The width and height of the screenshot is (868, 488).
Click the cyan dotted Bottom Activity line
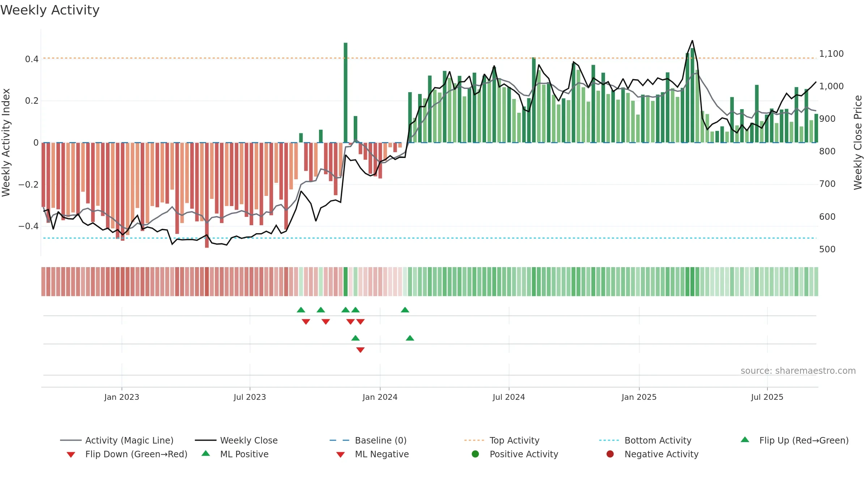[430, 238]
